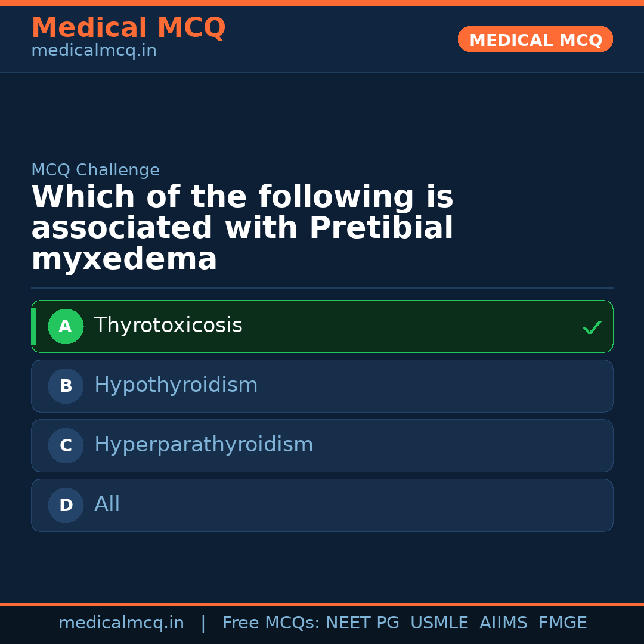Viewport: 644px width, 644px height.
Task: Click the MCQ Challenge label
Action: tap(95, 170)
